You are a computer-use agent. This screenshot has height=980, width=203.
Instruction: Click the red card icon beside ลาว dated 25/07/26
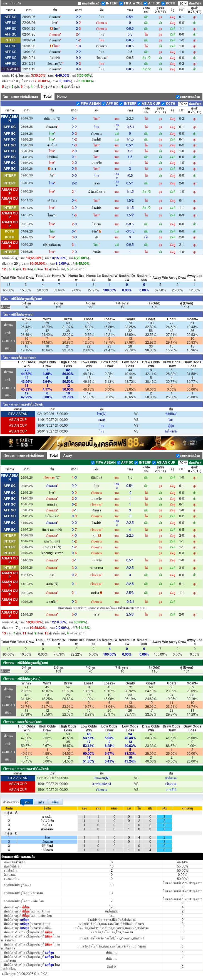pos(49,169)
